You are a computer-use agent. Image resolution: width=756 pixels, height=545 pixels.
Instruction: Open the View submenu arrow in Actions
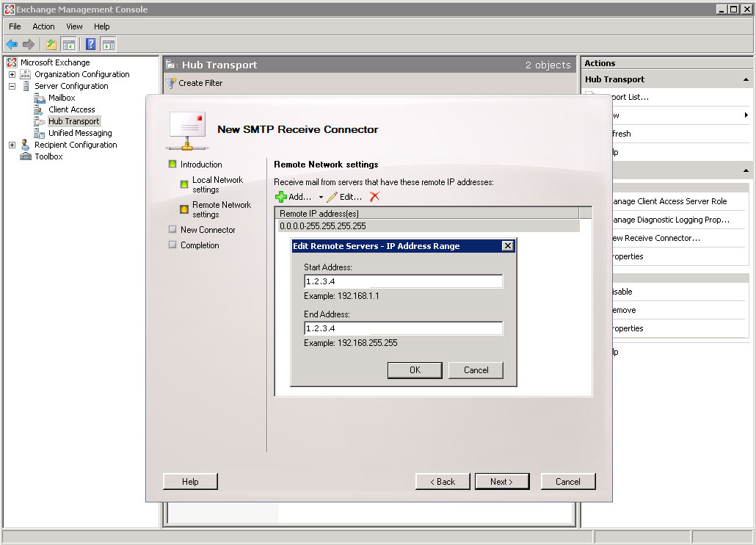pyautogui.click(x=746, y=115)
